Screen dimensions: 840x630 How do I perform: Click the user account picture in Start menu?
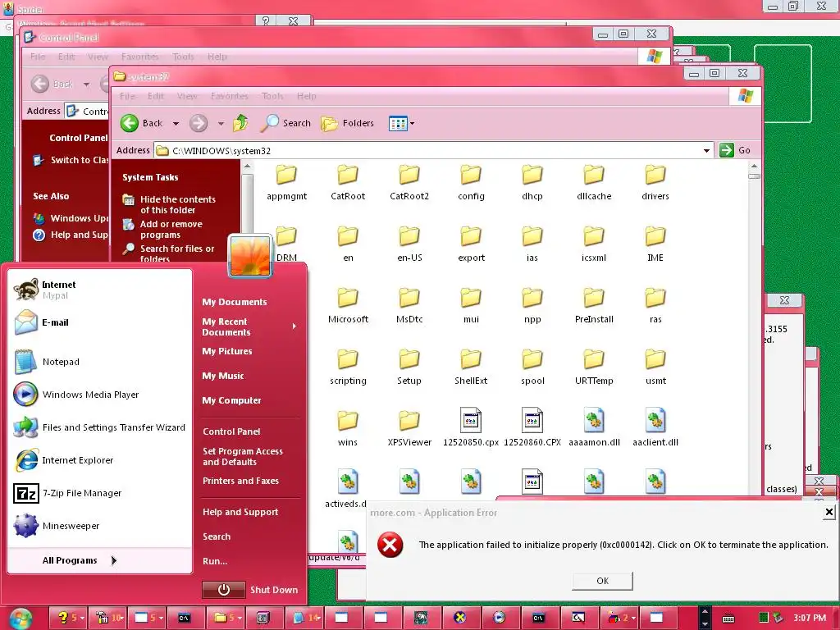249,256
